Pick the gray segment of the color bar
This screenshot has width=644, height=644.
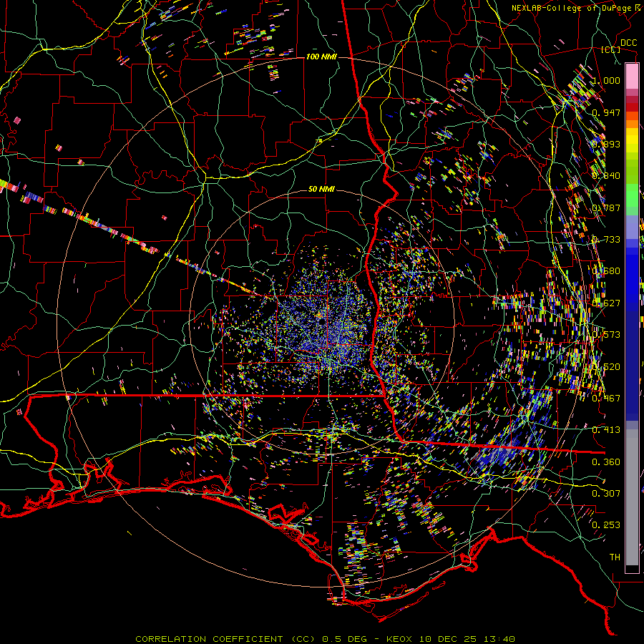click(632, 497)
